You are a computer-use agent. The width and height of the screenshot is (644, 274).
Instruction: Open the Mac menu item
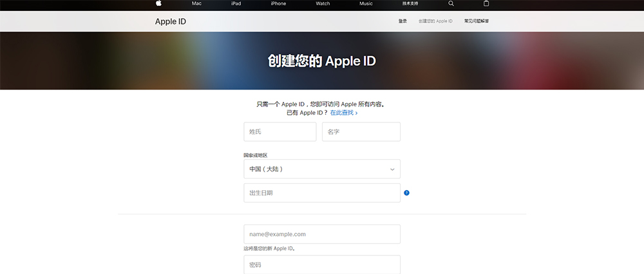coord(196,3)
